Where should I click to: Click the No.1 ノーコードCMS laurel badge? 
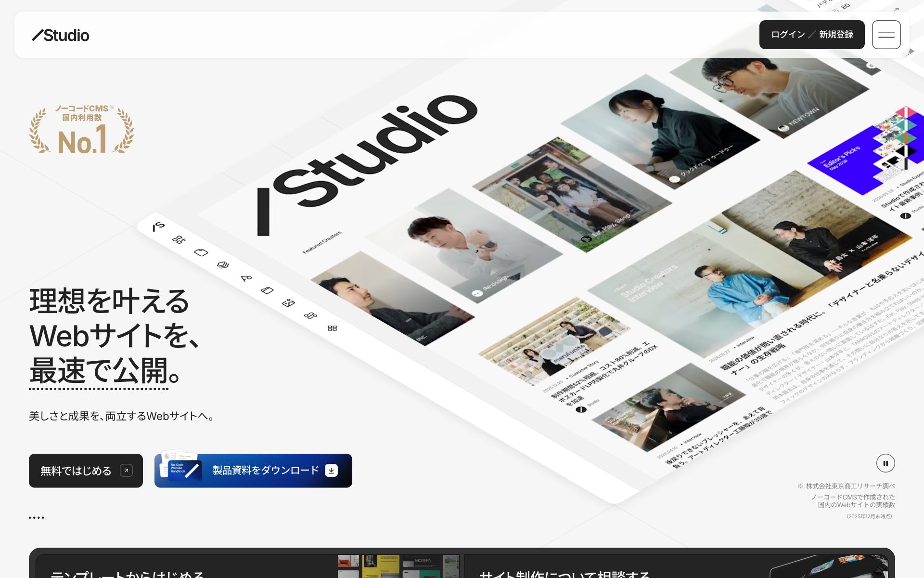[82, 130]
